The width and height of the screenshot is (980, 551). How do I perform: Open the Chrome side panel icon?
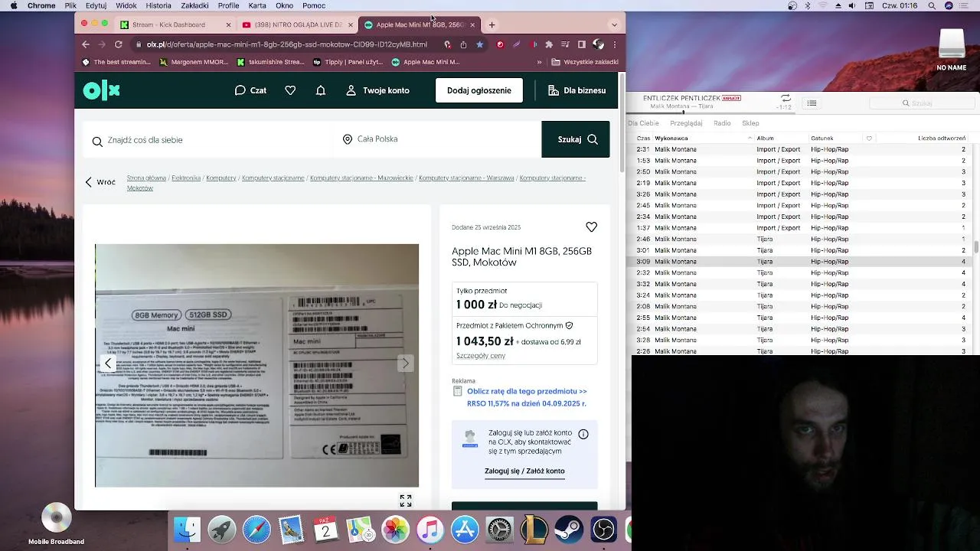coord(582,44)
